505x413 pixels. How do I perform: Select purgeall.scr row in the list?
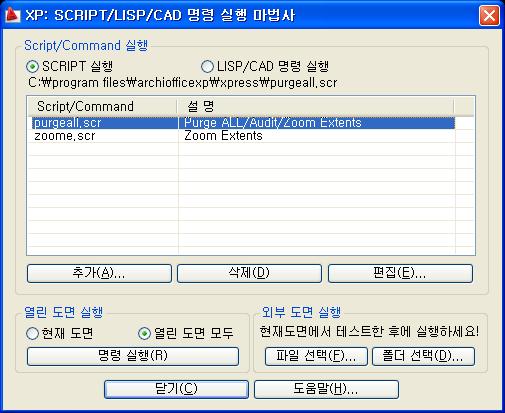tap(243, 123)
